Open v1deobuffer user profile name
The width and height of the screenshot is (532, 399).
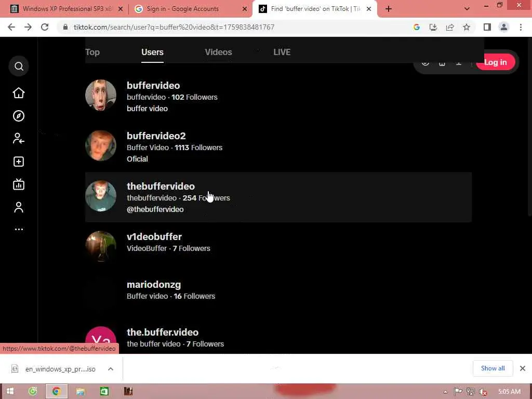coord(154,237)
